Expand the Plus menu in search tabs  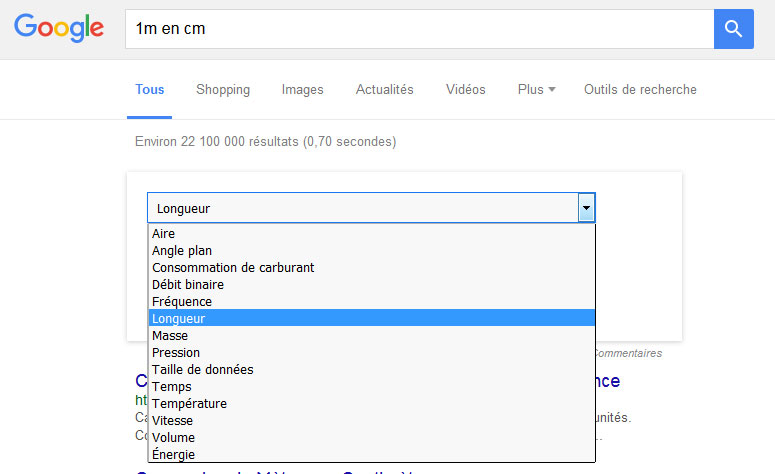(537, 90)
